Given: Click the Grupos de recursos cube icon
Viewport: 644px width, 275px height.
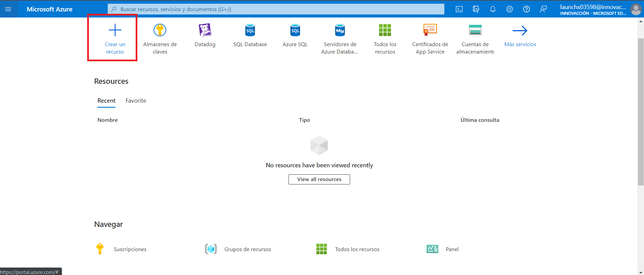Looking at the screenshot, I should coord(211,249).
